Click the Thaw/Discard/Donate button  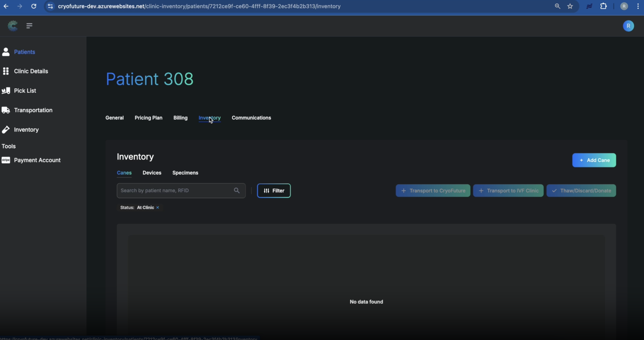[581, 191]
